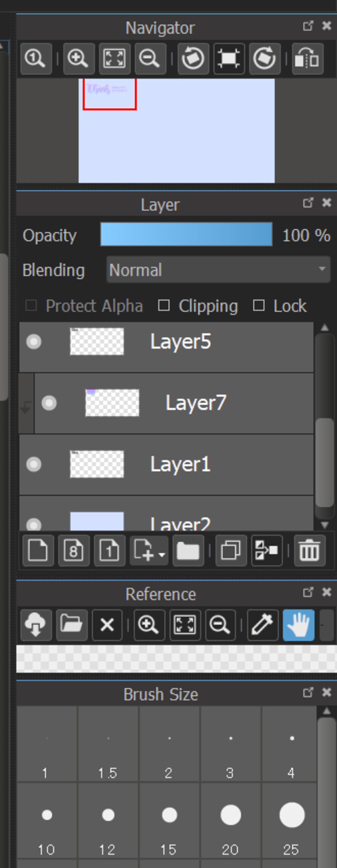This screenshot has height=868, width=337.
Task: Enable the Clipping checkbox
Action: [164, 305]
